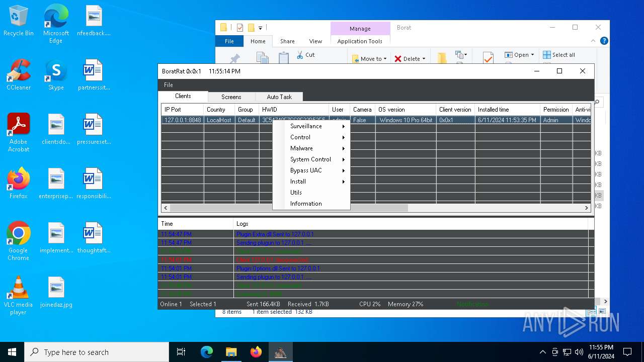The image size is (644, 362).
Task: Click the Type here to search box
Action: click(97, 352)
